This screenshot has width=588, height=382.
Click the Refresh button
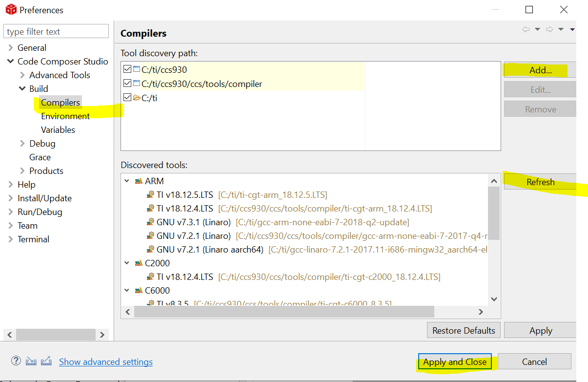(540, 182)
